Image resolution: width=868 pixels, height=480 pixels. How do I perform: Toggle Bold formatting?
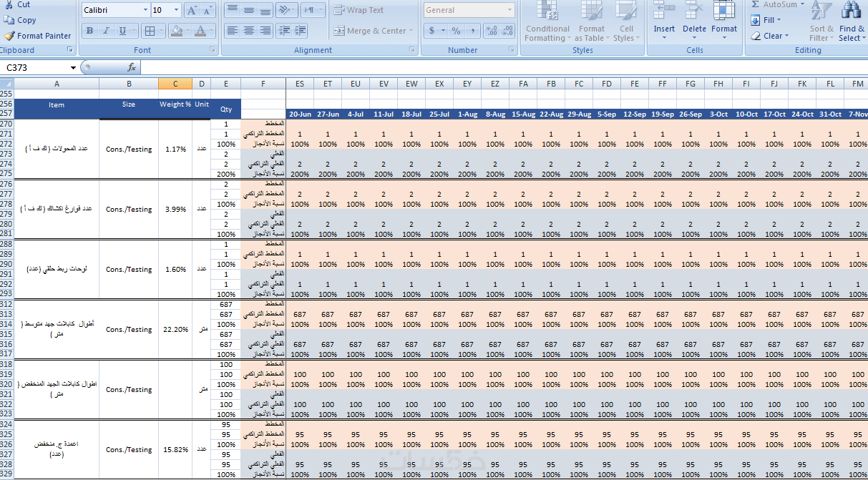(89, 31)
